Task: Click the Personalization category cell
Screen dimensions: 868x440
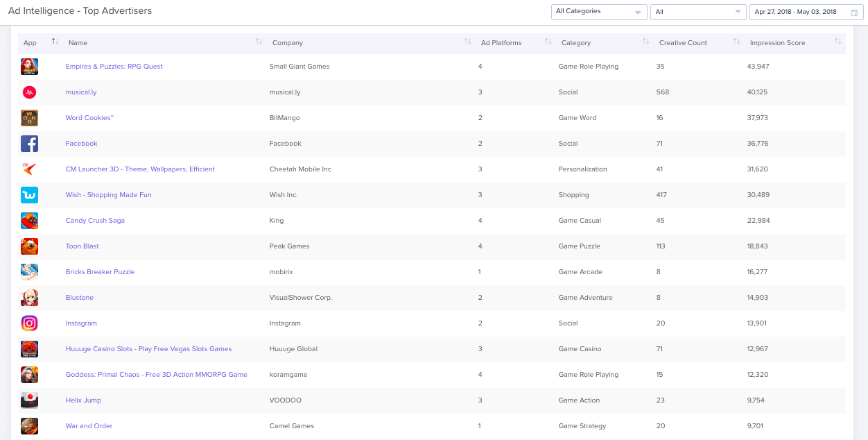Action: (583, 169)
